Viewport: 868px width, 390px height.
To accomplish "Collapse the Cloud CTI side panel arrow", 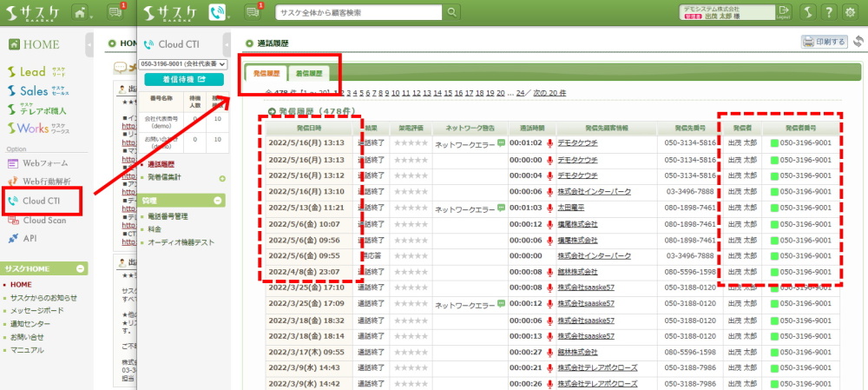I will click(x=227, y=42).
